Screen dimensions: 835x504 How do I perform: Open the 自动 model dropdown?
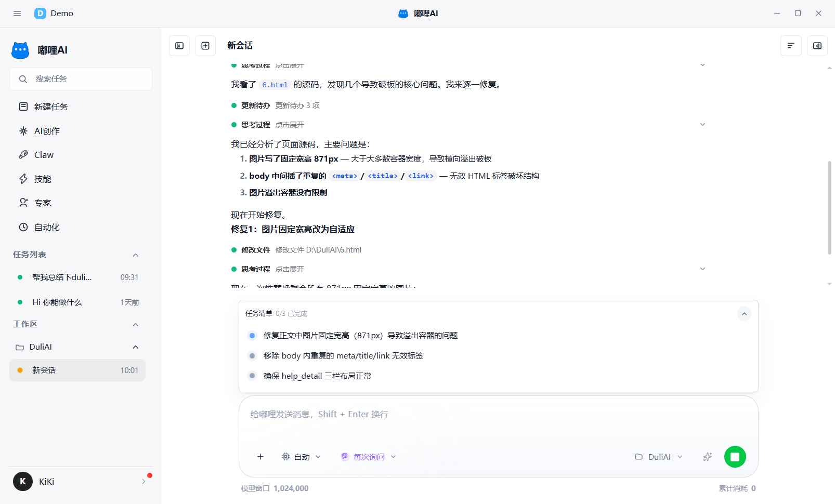click(x=302, y=457)
